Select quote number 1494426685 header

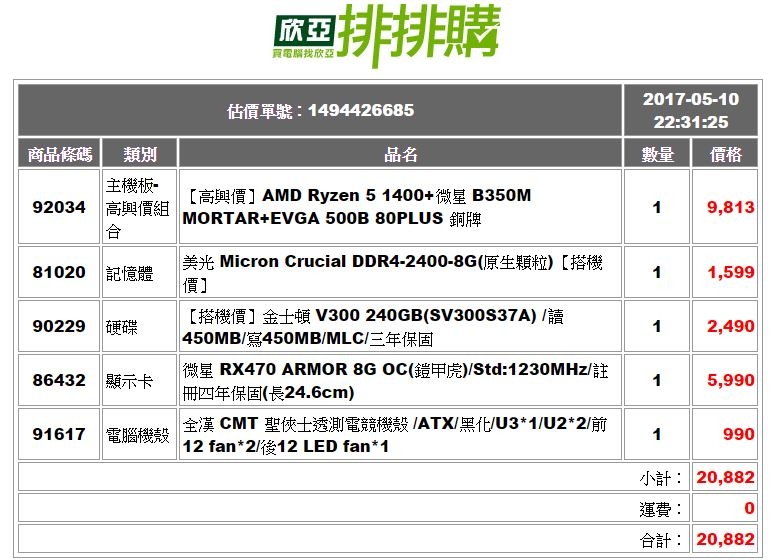coord(321,110)
